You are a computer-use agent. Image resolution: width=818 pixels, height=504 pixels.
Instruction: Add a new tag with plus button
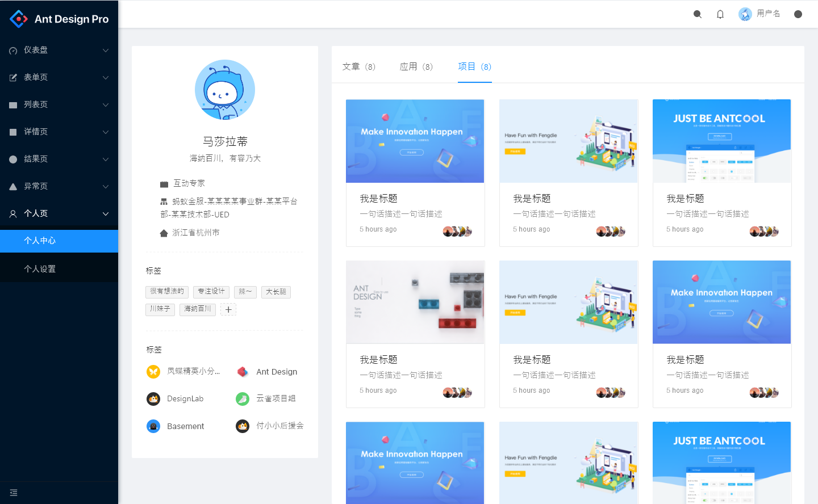228,309
